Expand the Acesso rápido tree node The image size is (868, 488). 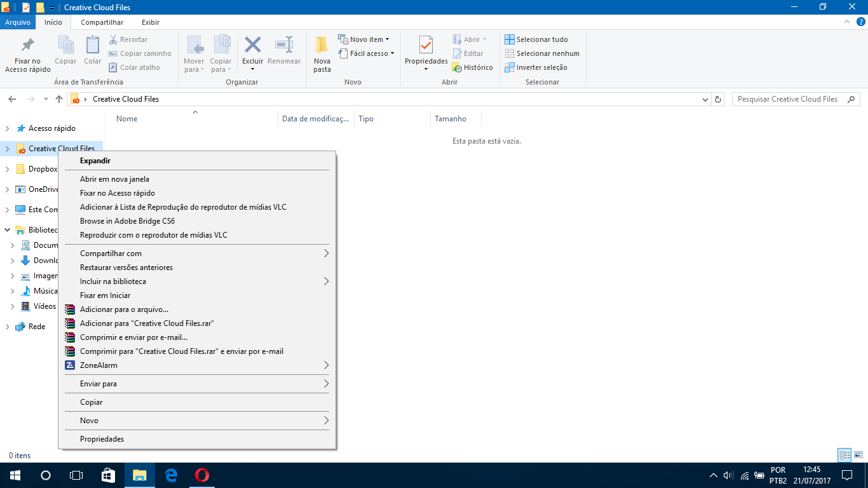tap(7, 128)
